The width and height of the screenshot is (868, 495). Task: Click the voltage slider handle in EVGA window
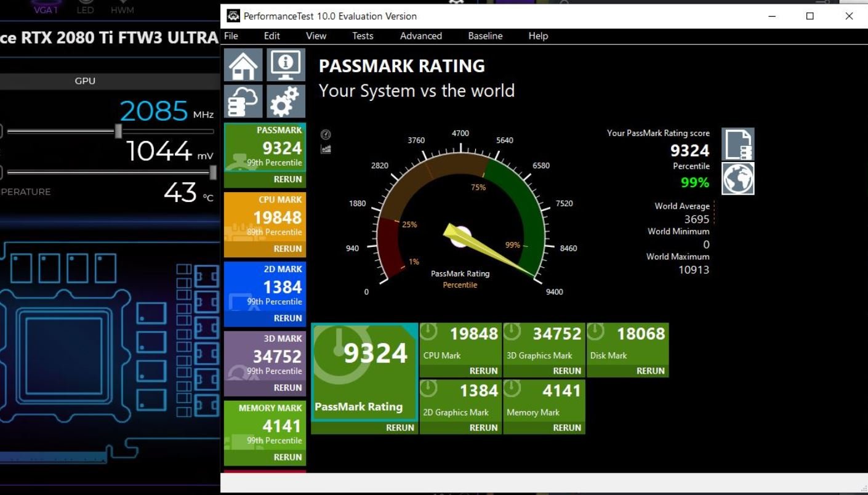(213, 172)
